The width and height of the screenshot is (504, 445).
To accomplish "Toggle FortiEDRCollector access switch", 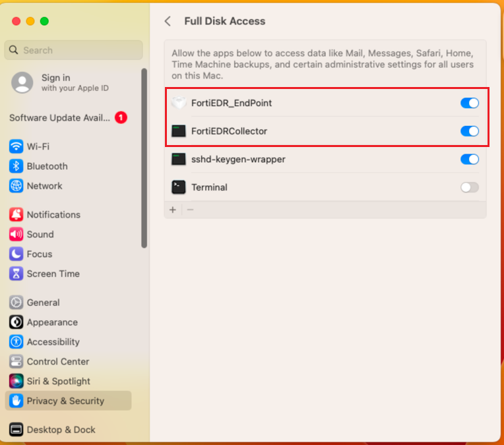I will [469, 131].
